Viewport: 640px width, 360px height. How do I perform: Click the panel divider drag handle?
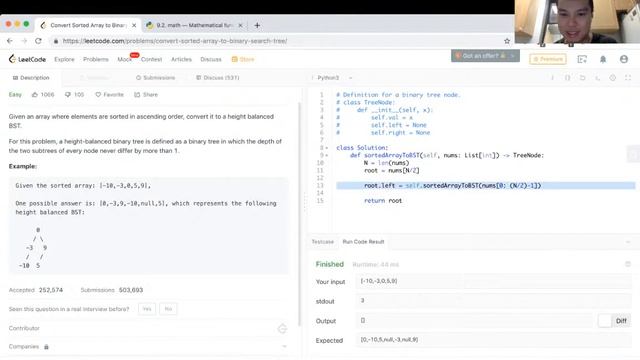click(x=304, y=203)
